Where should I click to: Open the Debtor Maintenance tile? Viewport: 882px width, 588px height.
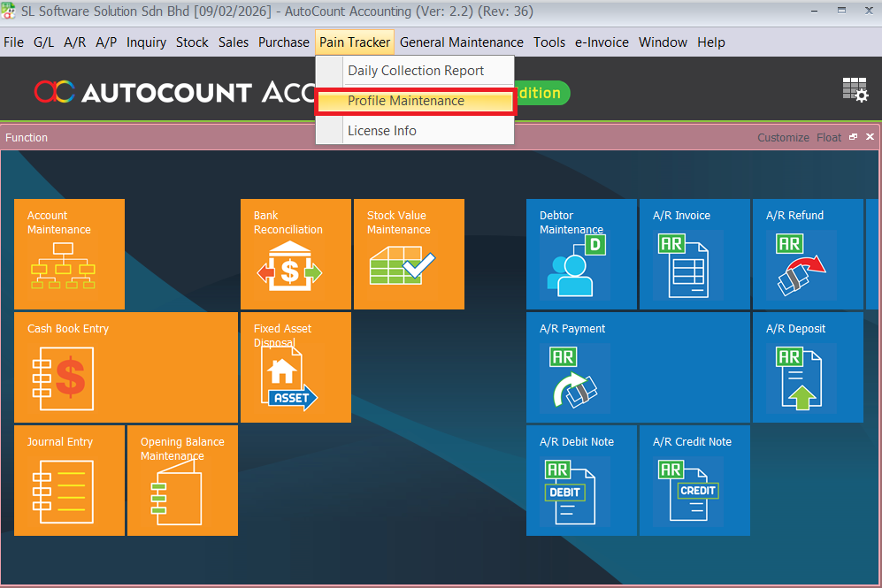(581, 255)
